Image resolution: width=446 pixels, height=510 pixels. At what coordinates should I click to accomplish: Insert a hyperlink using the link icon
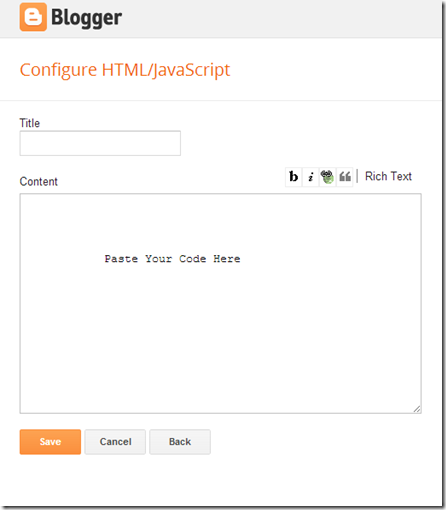327,177
